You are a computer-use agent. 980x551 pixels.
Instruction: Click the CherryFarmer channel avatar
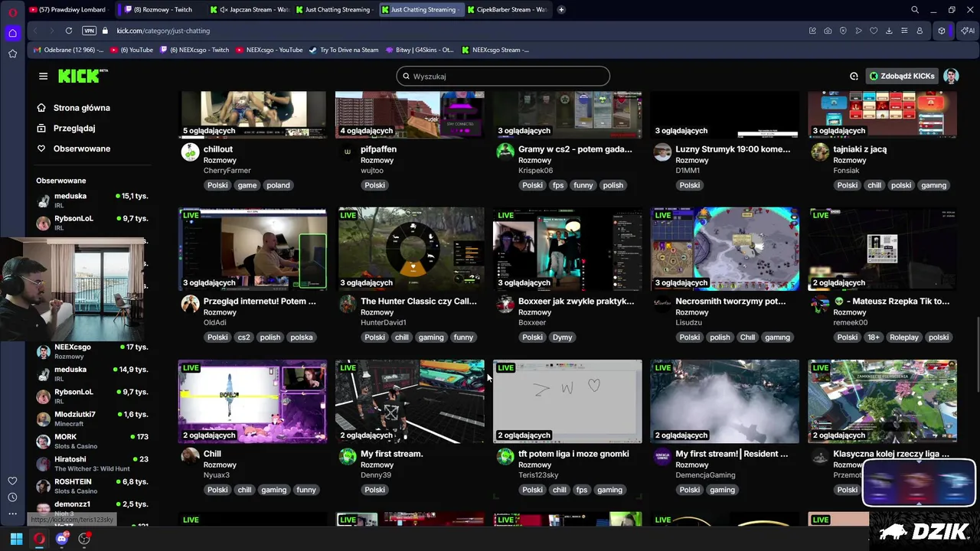[190, 152]
